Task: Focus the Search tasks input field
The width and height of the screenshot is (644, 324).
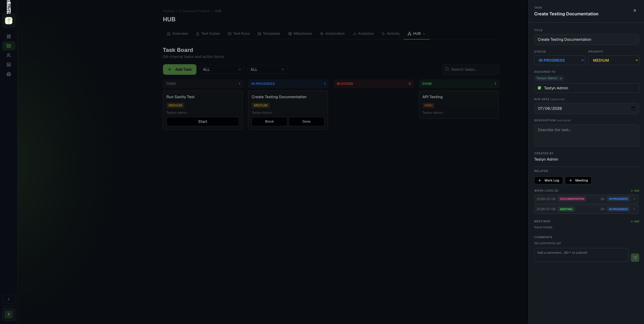Action: (470, 69)
